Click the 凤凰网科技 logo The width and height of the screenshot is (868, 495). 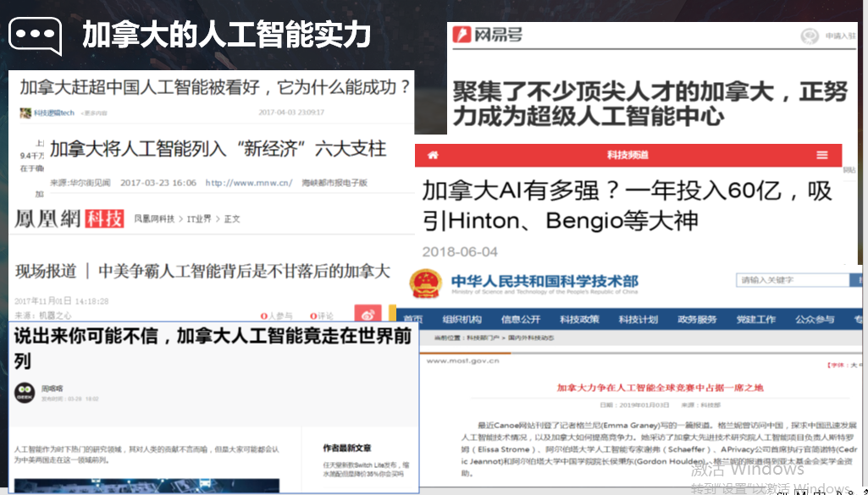(x=68, y=218)
